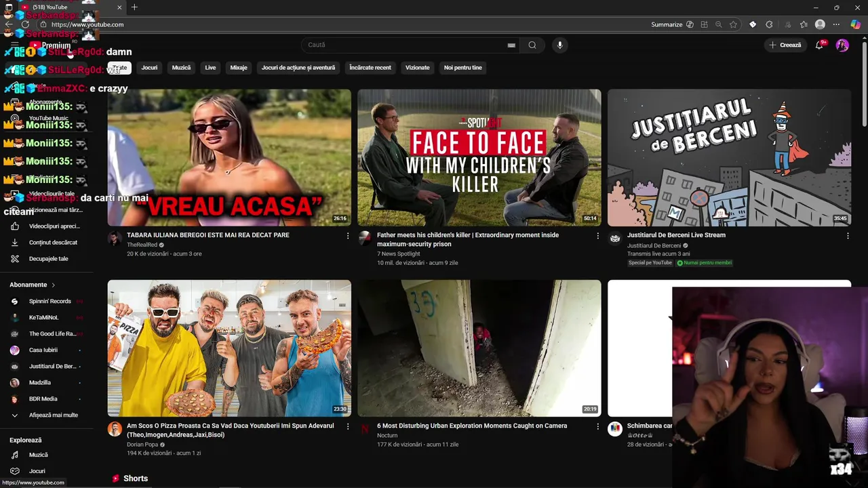Image resolution: width=868 pixels, height=488 pixels.
Task: Open title TABARA IULIANA BEREGOI ESTE MAI REA
Action: [x=208, y=235]
